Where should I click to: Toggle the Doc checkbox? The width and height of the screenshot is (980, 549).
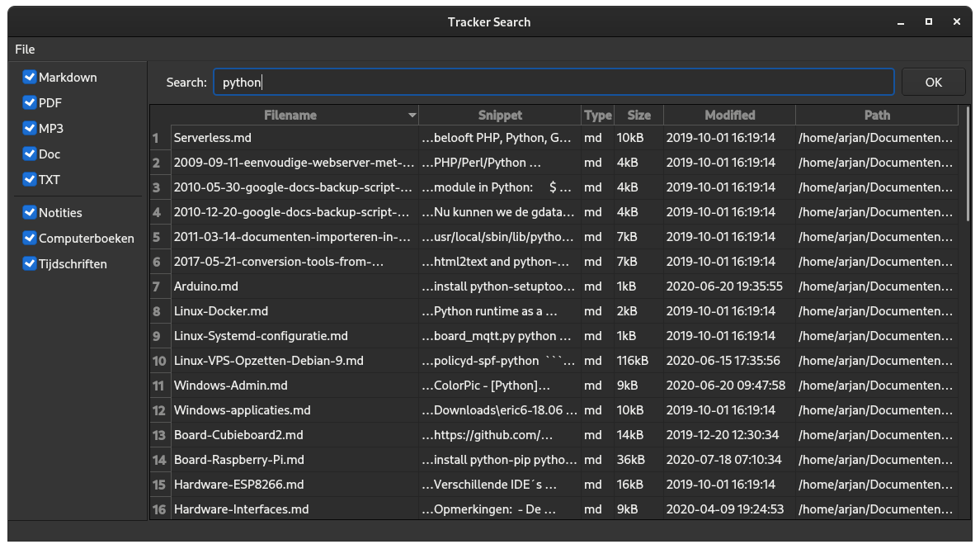(31, 154)
